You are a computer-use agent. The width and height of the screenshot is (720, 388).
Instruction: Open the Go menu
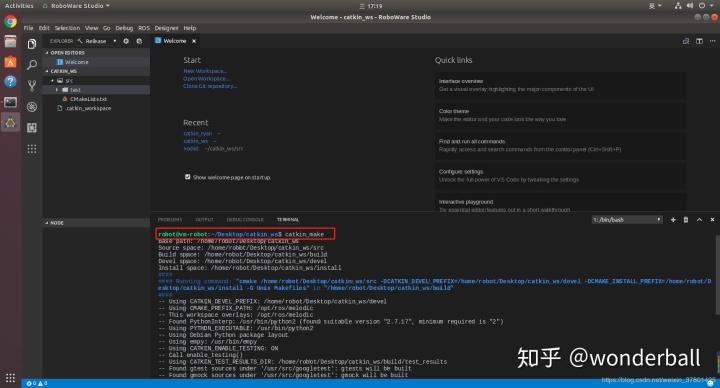pyautogui.click(x=107, y=28)
